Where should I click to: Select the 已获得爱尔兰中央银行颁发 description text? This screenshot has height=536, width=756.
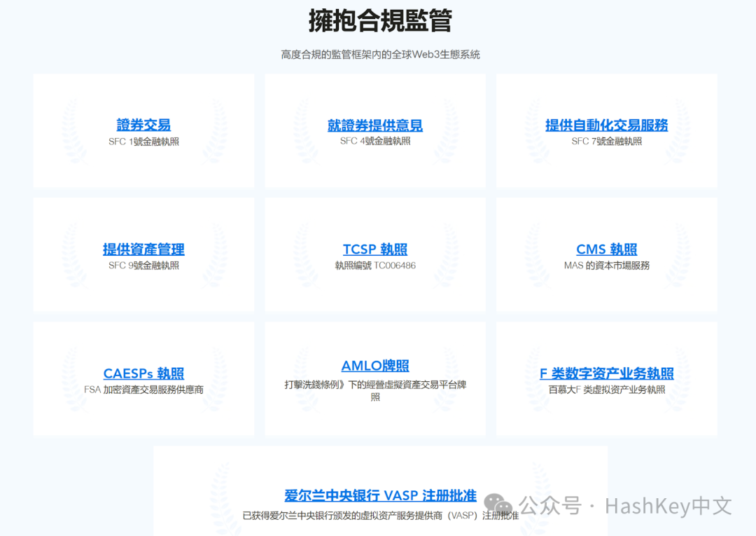(380, 516)
